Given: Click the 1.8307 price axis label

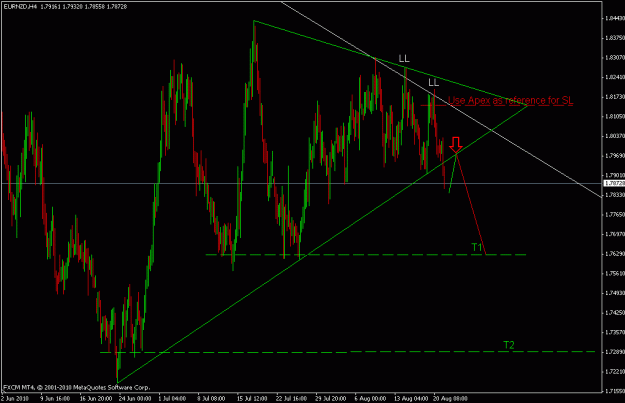Looking at the screenshot, I should pos(615,57).
